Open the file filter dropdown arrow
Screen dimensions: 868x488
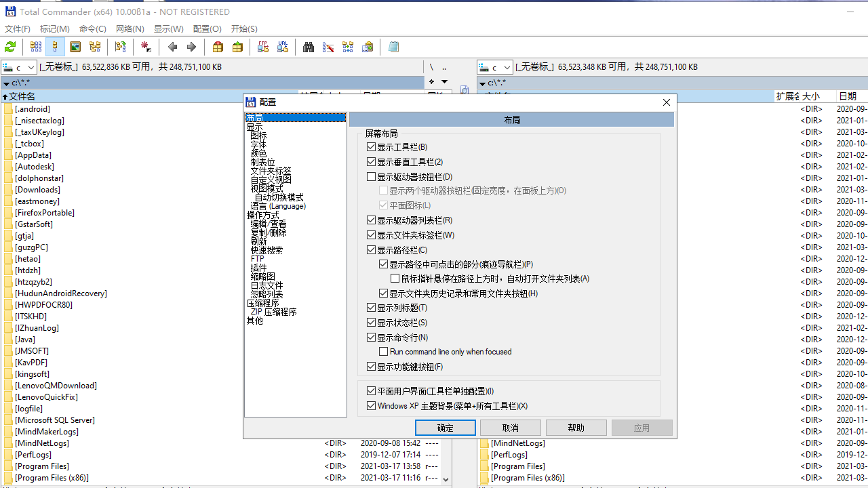pos(444,81)
